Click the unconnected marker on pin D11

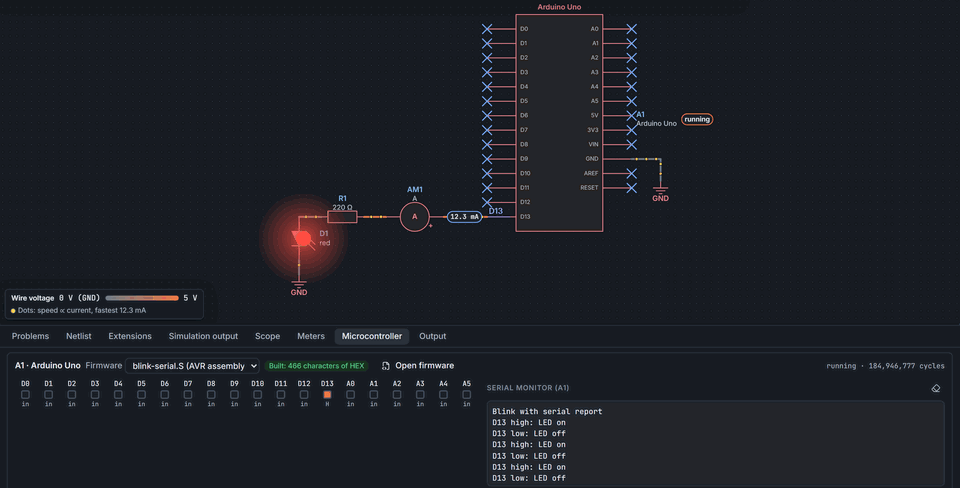pos(487,188)
